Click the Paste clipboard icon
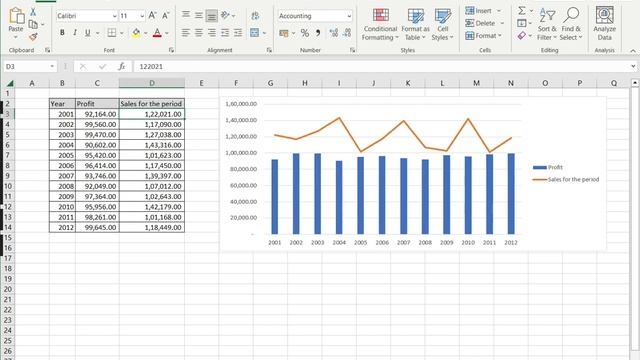 [x=16, y=16]
